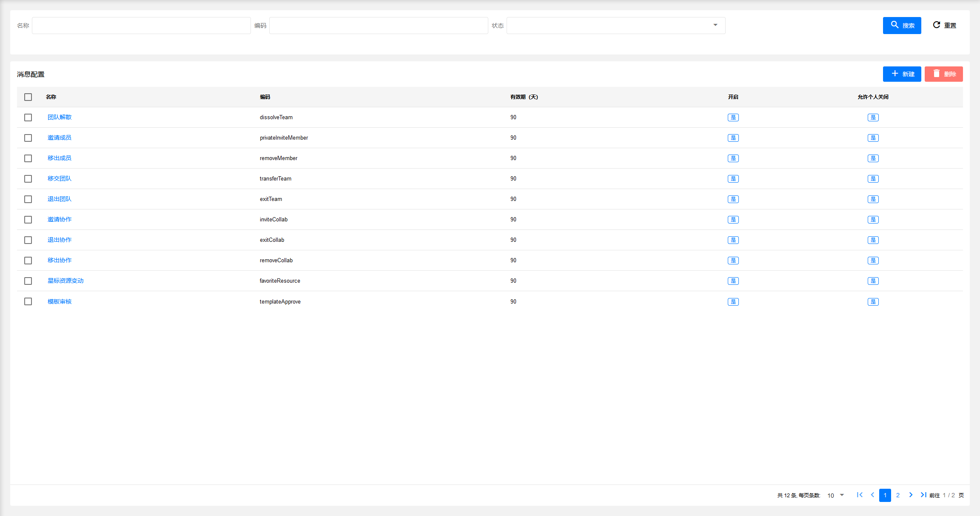The height and width of the screenshot is (516, 980).
Task: Click the 删除 delete button
Action: click(943, 74)
